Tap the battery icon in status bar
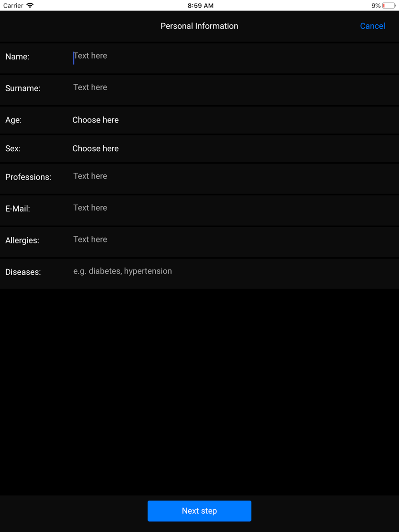Screen dimensions: 399x532 [x=389, y=6]
